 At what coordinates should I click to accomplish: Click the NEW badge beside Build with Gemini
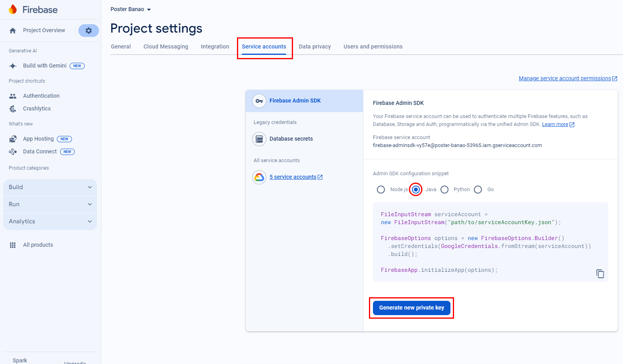(x=77, y=66)
